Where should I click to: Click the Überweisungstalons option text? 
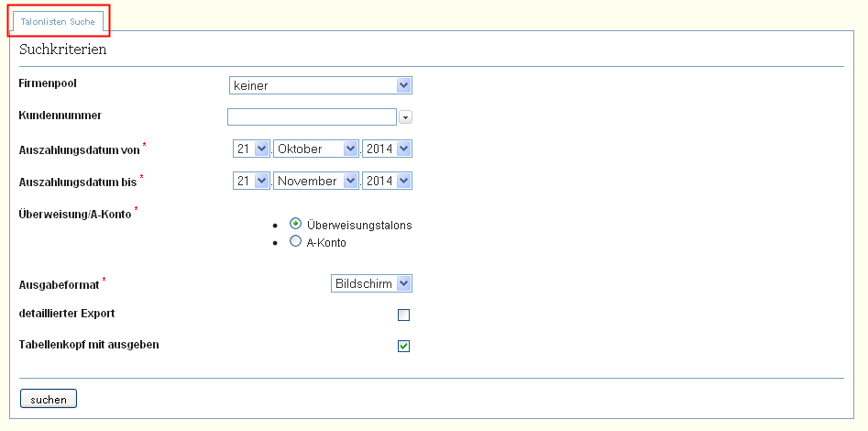[359, 226]
